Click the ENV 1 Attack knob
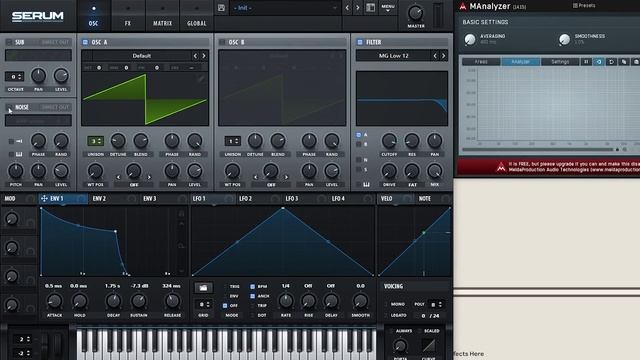Viewport: 640px width, 360px height. click(x=54, y=301)
